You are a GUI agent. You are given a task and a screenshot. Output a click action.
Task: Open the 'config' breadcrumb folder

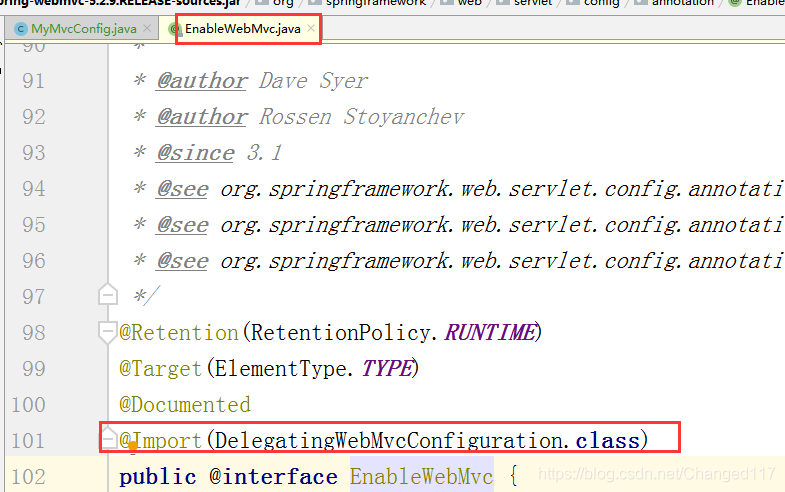coord(593,3)
